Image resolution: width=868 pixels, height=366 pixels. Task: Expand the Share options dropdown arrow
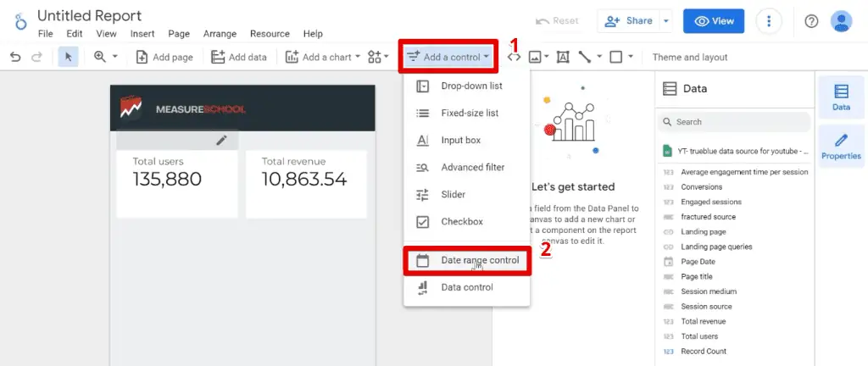[x=666, y=21]
